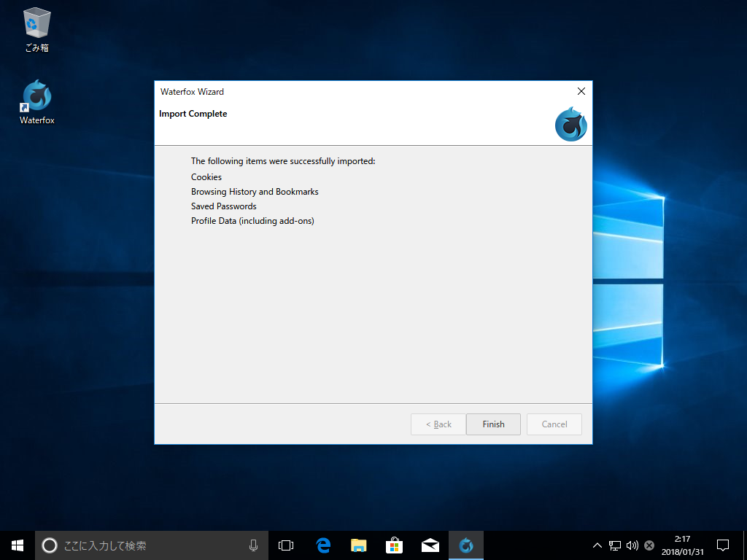Click 'Profile Data (including add-ons)' text

(252, 221)
